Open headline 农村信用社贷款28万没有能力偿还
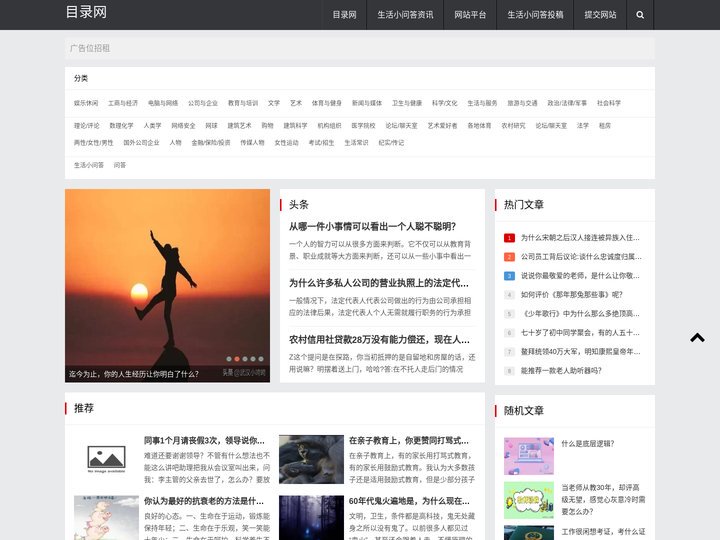This screenshot has width=720, height=540. point(379,340)
